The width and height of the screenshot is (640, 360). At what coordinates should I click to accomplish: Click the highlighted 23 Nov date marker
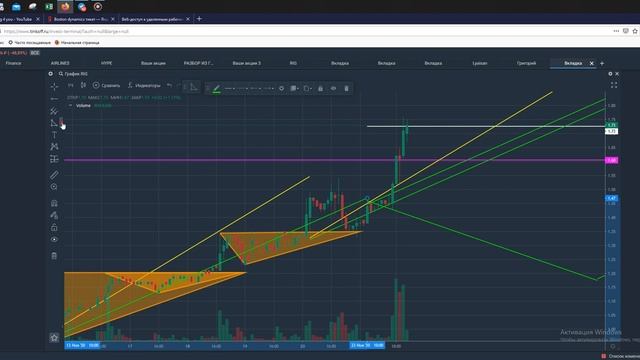(x=367, y=345)
